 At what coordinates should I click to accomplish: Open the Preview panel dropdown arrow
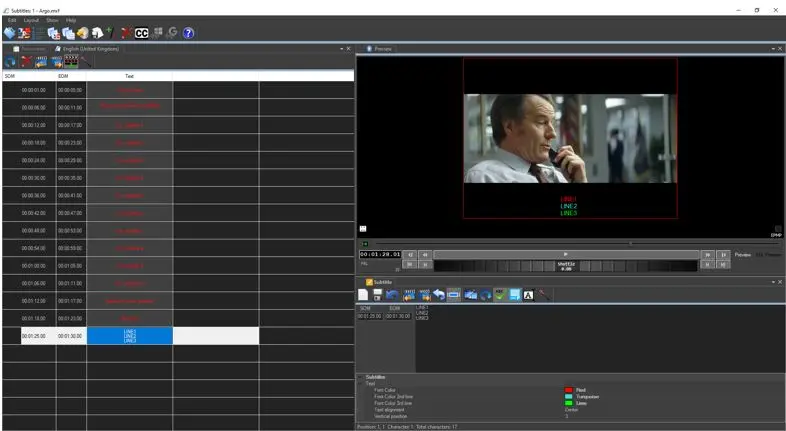[x=771, y=48]
